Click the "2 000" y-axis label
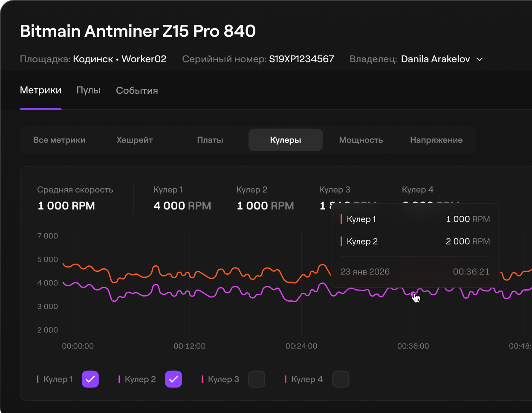Screen dimensions: 532x413 coord(48,330)
